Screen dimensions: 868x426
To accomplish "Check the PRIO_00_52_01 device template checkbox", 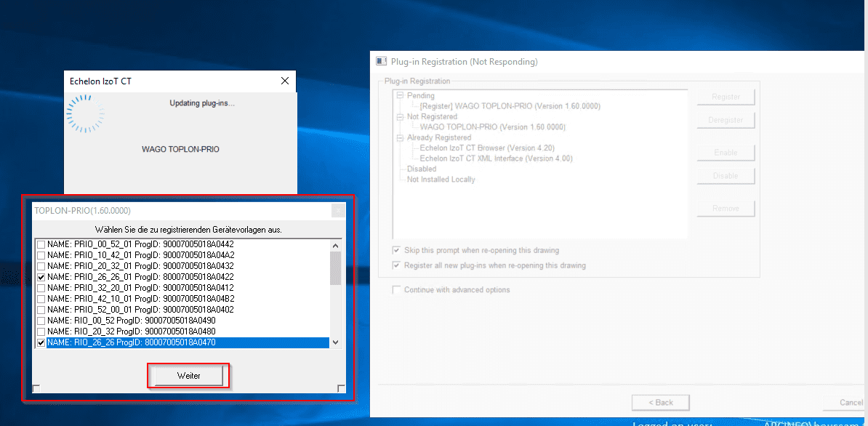I will click(41, 244).
